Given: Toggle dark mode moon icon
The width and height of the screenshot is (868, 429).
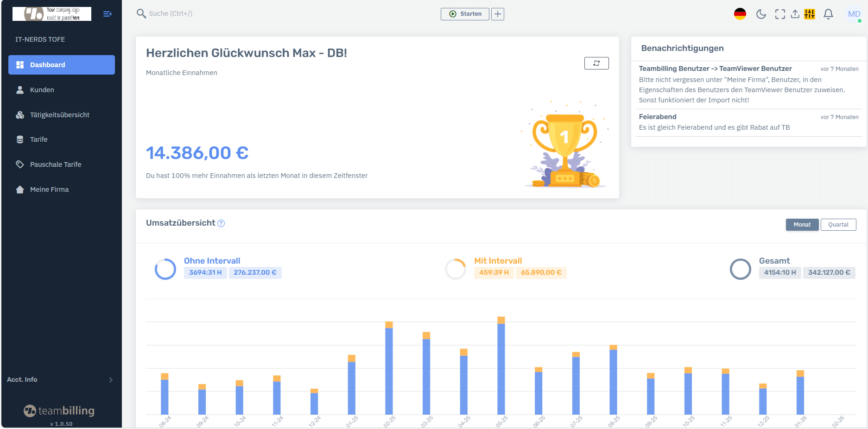Looking at the screenshot, I should (761, 14).
